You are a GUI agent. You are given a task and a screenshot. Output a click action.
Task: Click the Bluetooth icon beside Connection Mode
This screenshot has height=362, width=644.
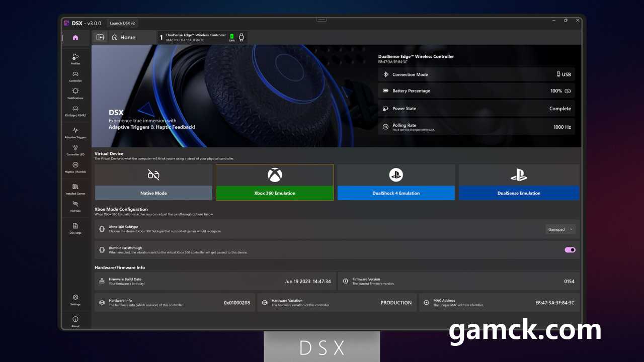click(x=386, y=74)
